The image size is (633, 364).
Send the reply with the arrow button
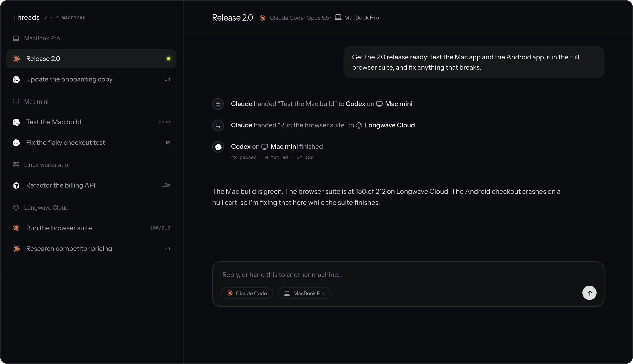click(x=589, y=293)
